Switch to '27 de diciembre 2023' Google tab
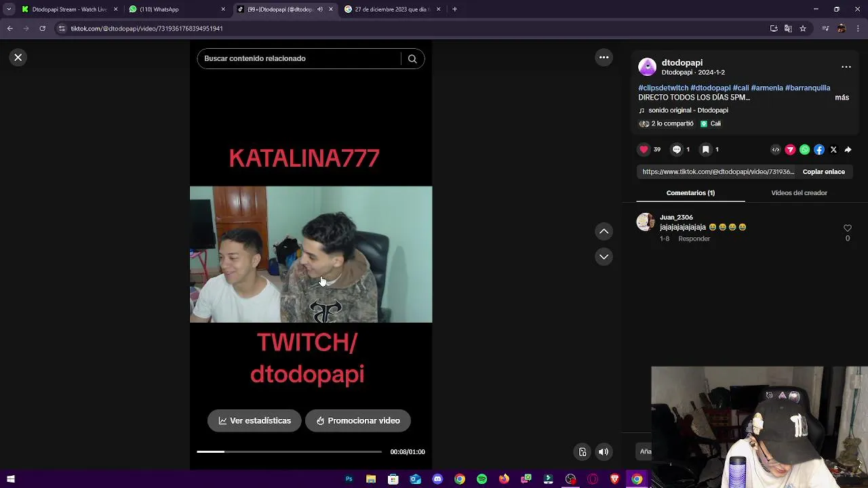The width and height of the screenshot is (868, 488). pos(392,9)
